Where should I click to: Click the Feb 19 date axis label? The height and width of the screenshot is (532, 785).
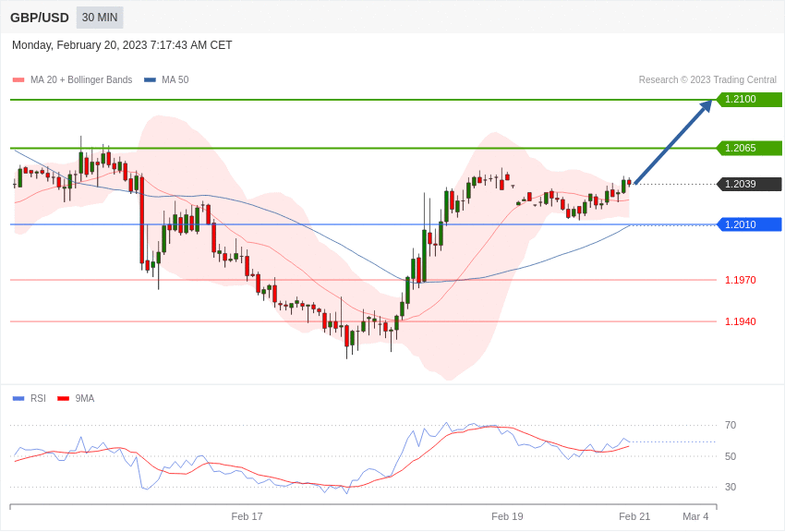pyautogui.click(x=507, y=516)
